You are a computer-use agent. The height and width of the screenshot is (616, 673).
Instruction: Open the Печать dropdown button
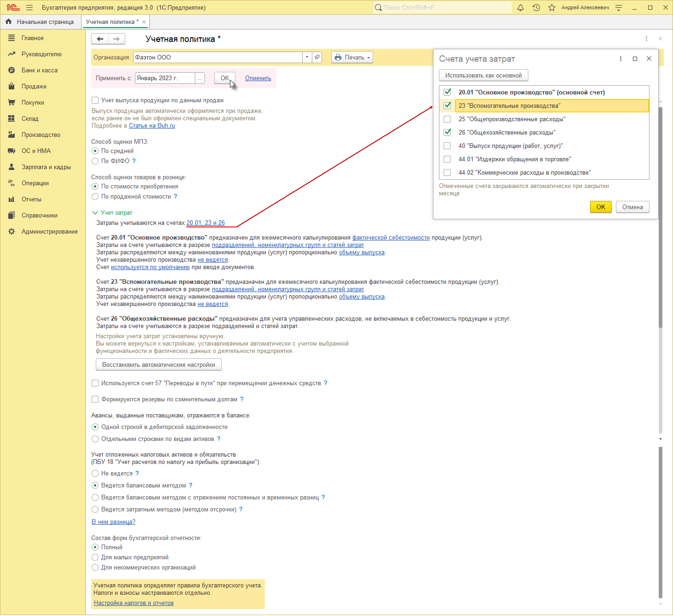coord(352,57)
